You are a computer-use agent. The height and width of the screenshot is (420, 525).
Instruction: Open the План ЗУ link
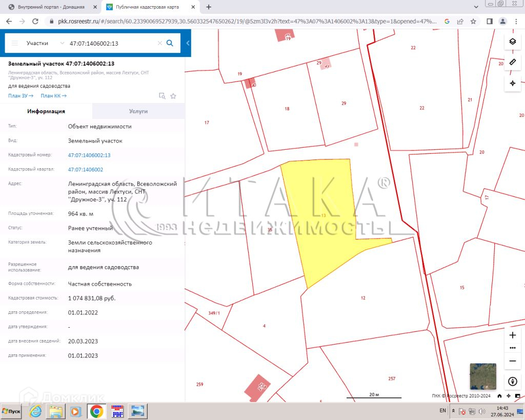tap(21, 96)
